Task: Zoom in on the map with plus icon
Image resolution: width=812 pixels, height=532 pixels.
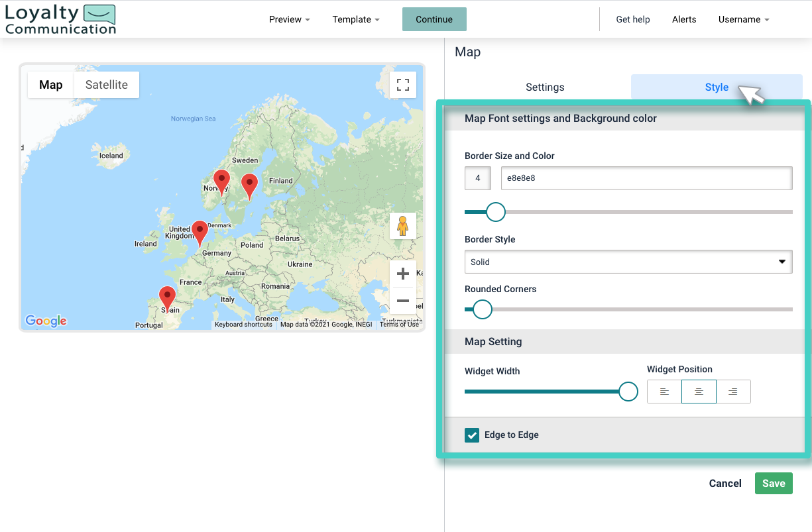Action: tap(403, 273)
